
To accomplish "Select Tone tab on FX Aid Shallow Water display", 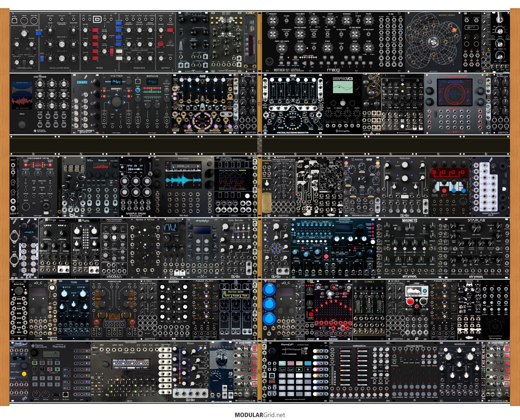I will pos(245,296).
